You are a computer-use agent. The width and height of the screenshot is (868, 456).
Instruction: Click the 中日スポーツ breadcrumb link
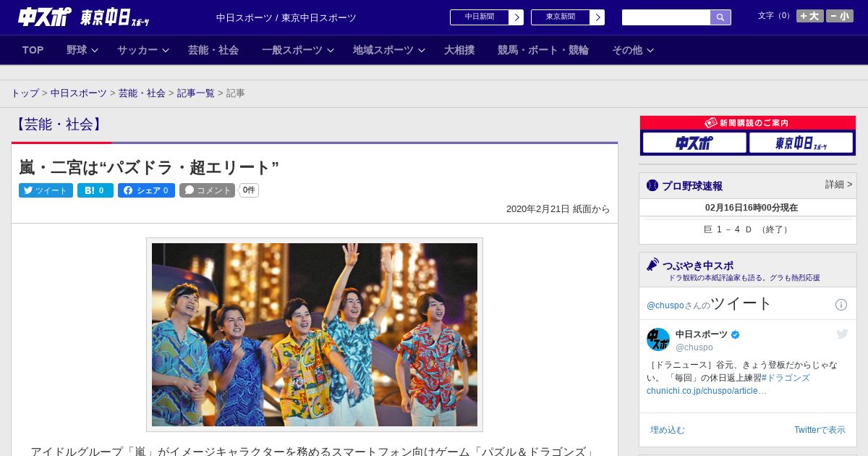click(79, 93)
